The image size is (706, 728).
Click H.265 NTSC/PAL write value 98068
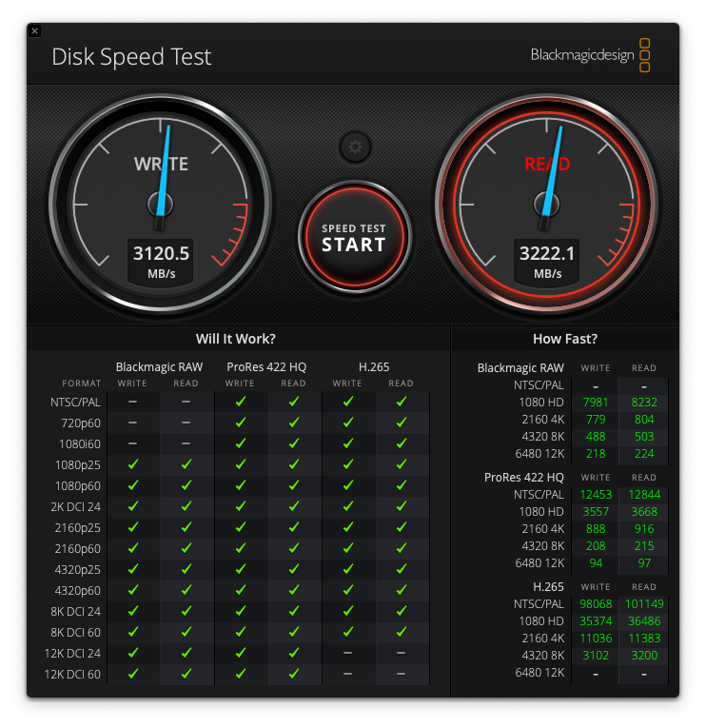coord(596,604)
